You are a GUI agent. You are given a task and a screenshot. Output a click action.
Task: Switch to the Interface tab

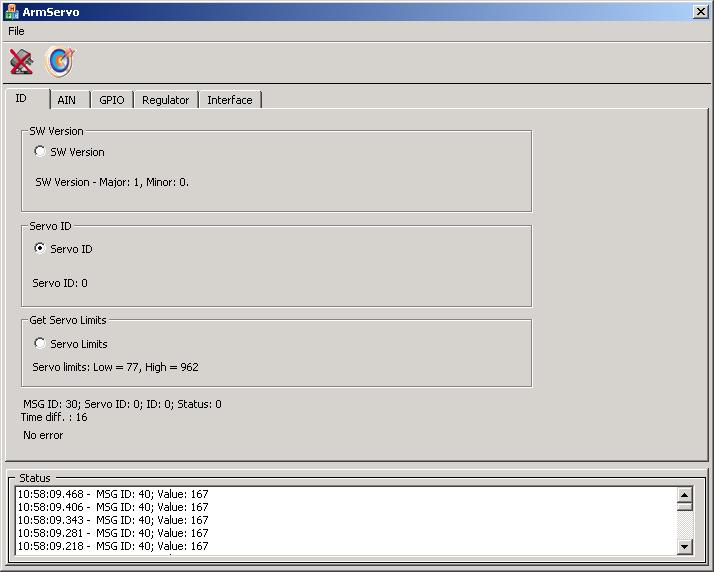230,100
